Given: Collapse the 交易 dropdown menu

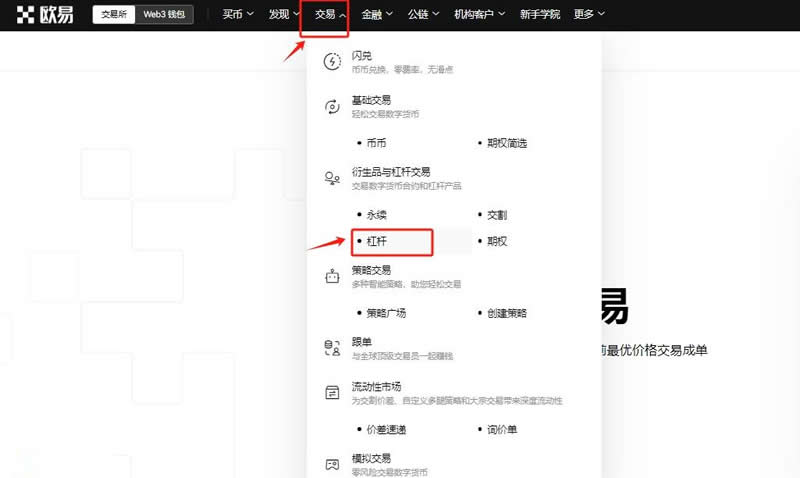Looking at the screenshot, I should [x=330, y=15].
